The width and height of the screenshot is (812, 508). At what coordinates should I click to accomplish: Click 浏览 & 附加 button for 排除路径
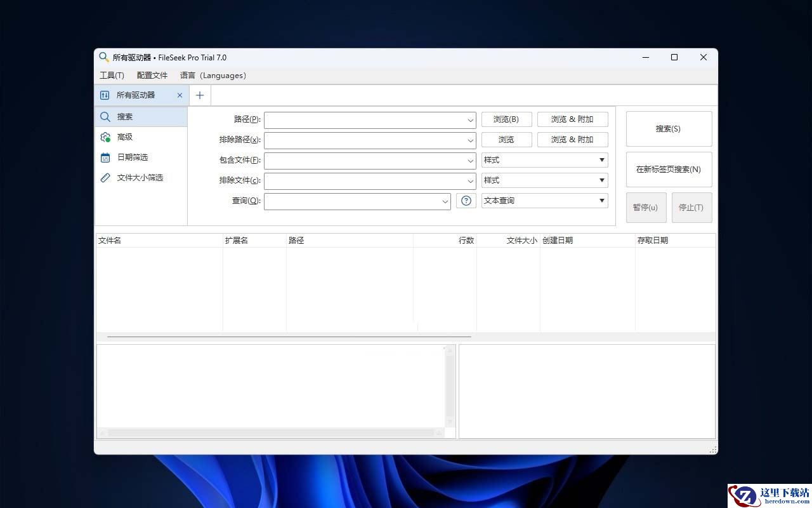coord(573,140)
